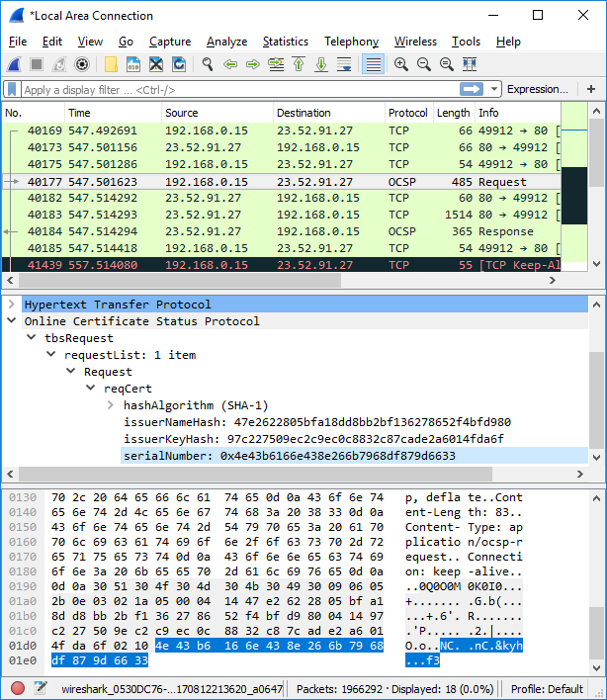Start capturing packets with the shark fin icon
Viewport: 607px width, 700px height.
pyautogui.click(x=14, y=64)
